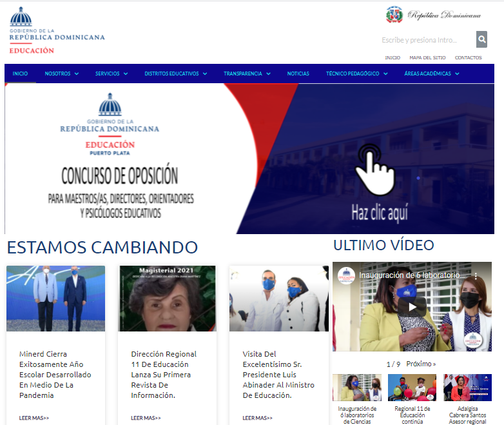Select Nosotros in the navigation bar
Image resolution: width=504 pixels, height=425 pixels.
click(57, 74)
